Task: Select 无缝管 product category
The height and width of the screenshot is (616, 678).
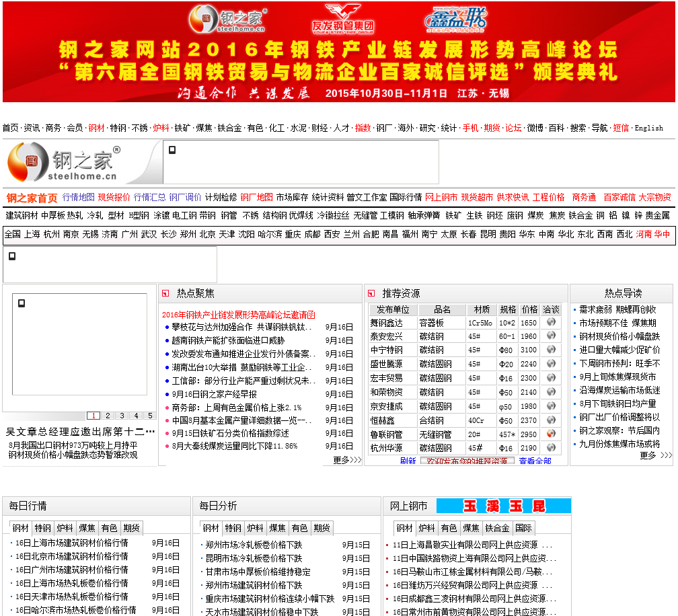Action: pos(365,215)
